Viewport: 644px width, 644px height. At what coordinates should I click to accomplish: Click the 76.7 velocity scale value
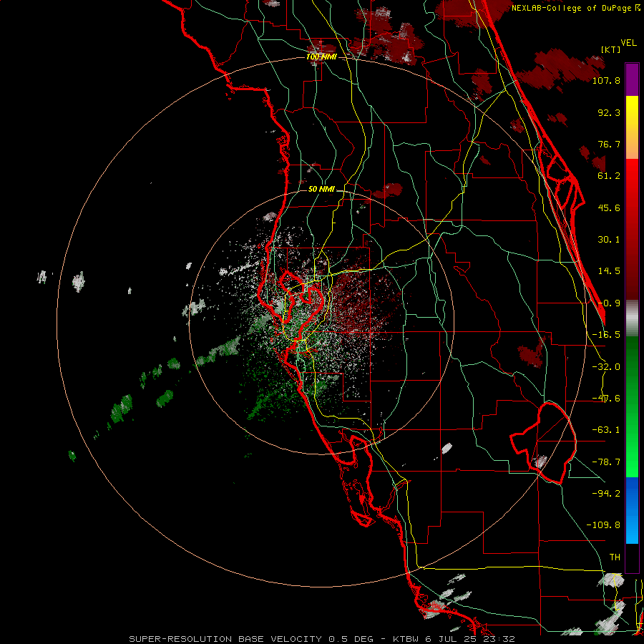pos(609,144)
